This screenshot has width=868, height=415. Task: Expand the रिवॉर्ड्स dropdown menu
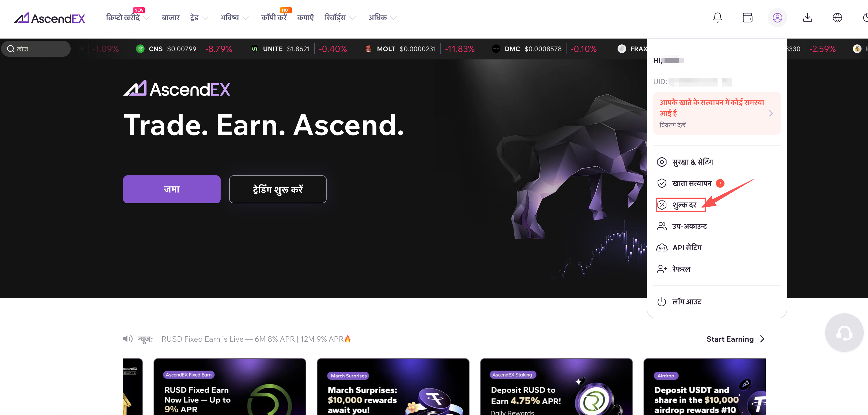tap(340, 18)
